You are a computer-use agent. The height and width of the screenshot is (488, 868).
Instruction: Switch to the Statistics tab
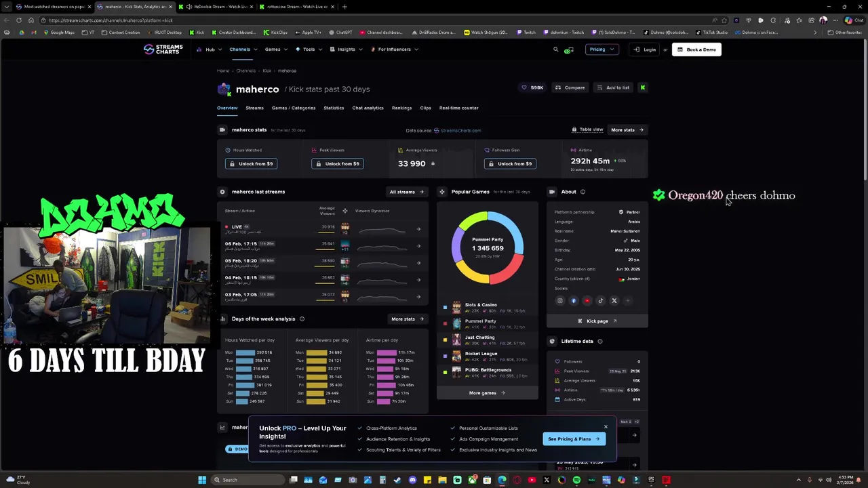pyautogui.click(x=334, y=108)
